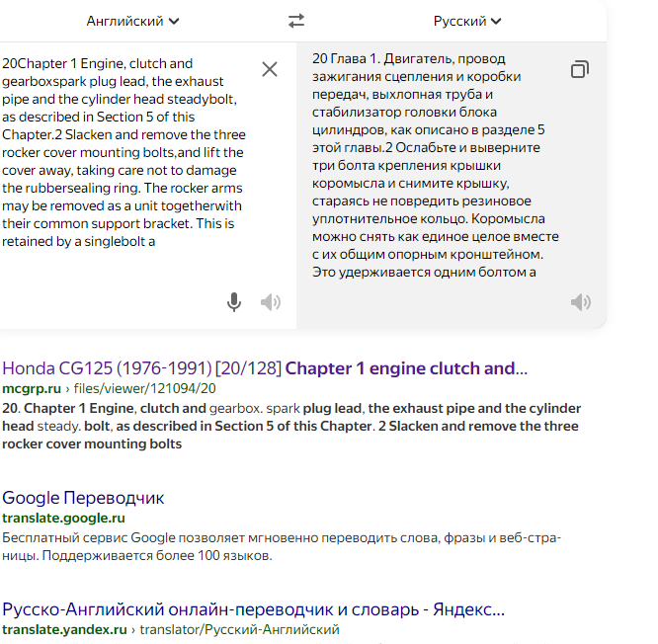The image size is (658, 644).
Task: Listen to the Russian translation
Action: (x=581, y=302)
